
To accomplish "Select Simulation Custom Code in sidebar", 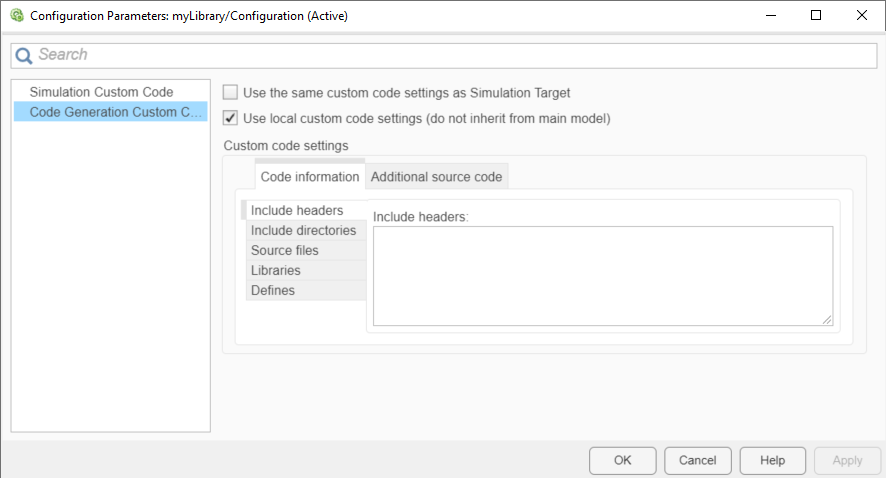I will 101,92.
